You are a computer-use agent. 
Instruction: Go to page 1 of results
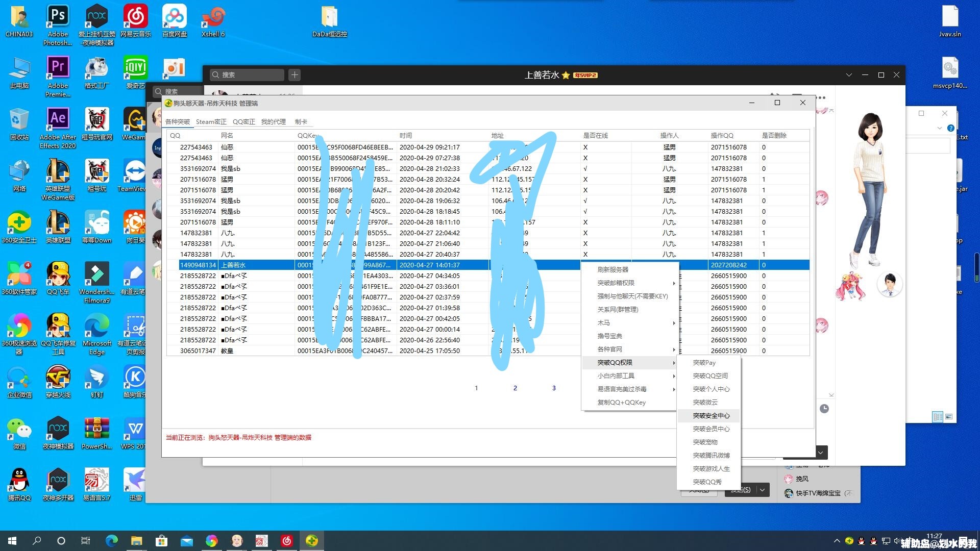tap(476, 388)
